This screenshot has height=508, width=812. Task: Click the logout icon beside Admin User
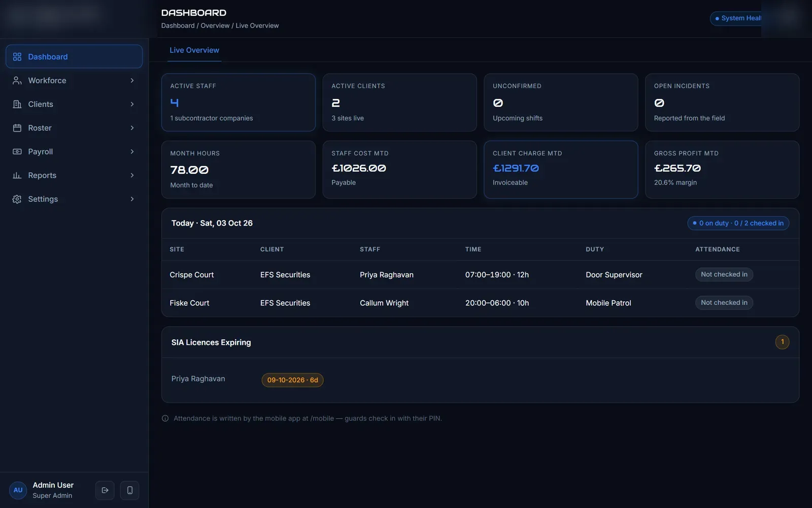(105, 490)
